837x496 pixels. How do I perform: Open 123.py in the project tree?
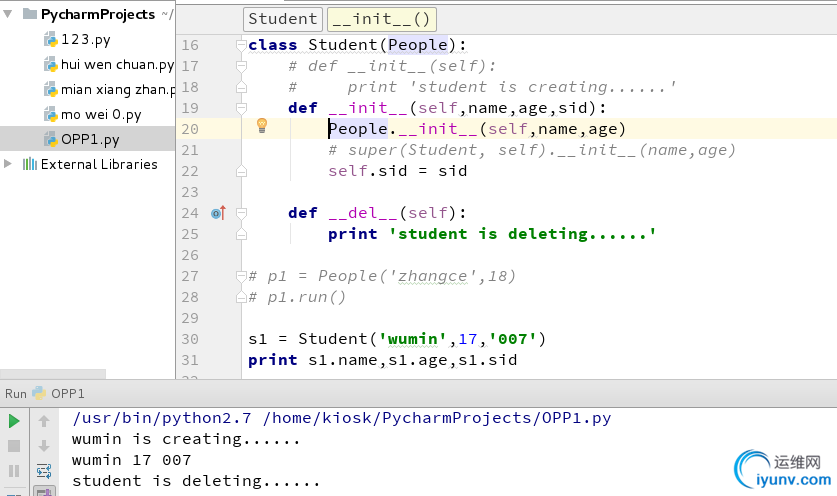point(86,40)
